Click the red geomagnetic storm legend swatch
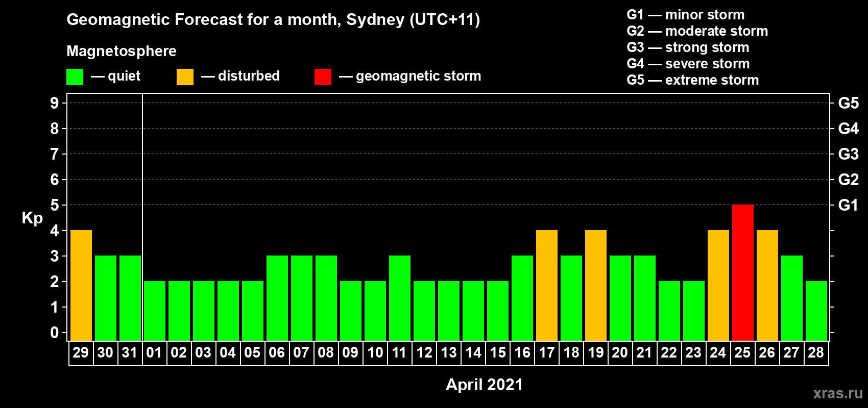The width and height of the screenshot is (868, 408). click(x=323, y=77)
